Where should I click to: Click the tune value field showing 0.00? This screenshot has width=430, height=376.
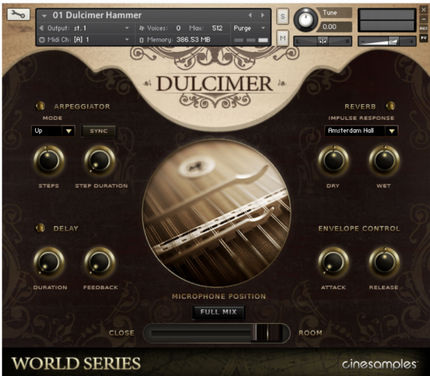(334, 27)
